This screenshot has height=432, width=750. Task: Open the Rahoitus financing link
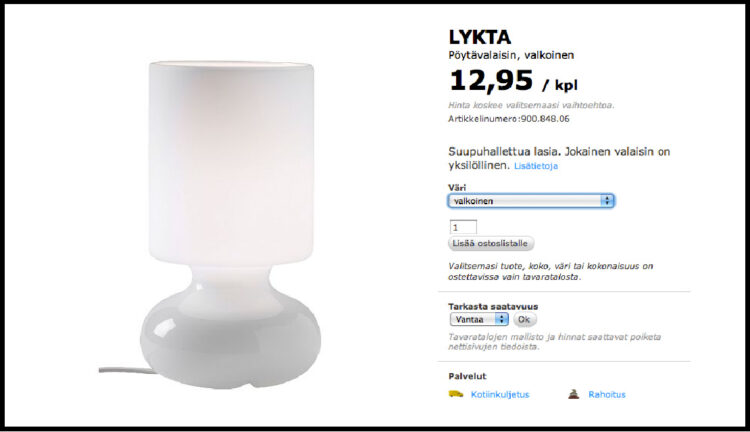coord(607,395)
